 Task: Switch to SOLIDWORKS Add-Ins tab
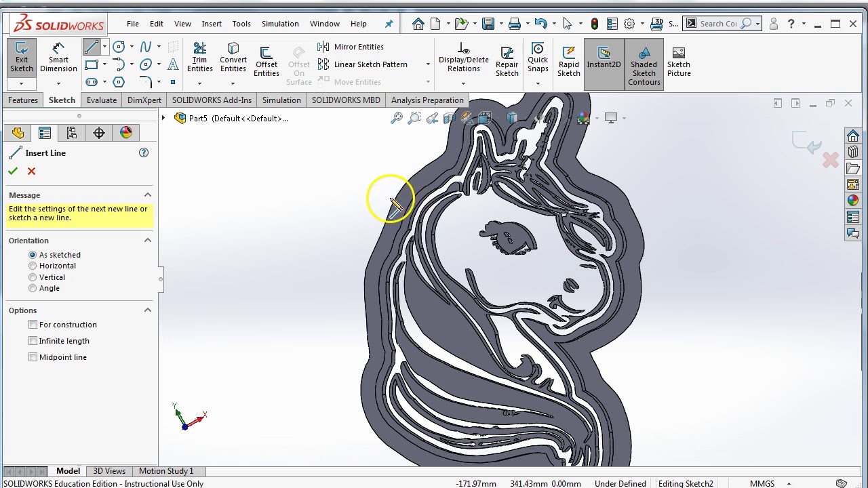(x=212, y=100)
